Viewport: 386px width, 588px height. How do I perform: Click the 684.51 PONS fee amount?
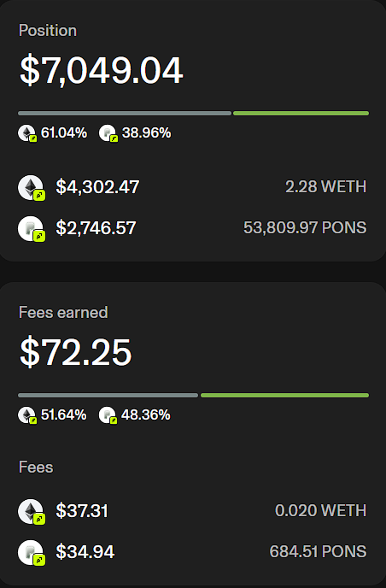(x=318, y=551)
